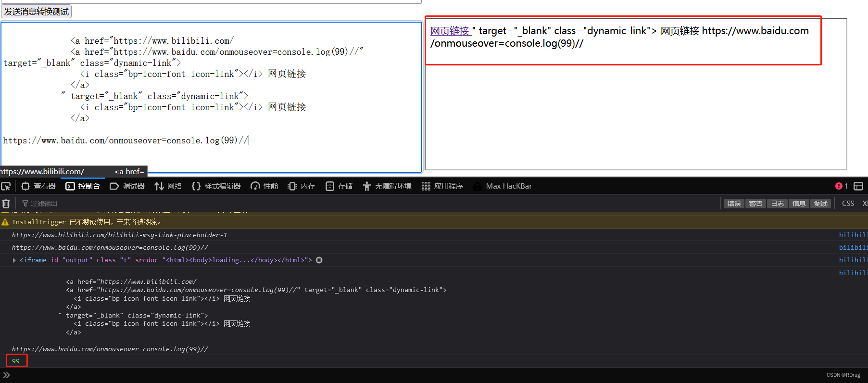The height and width of the screenshot is (383, 868).
Task: Click the InstallTrigger deprecation warning text
Action: [x=87, y=222]
